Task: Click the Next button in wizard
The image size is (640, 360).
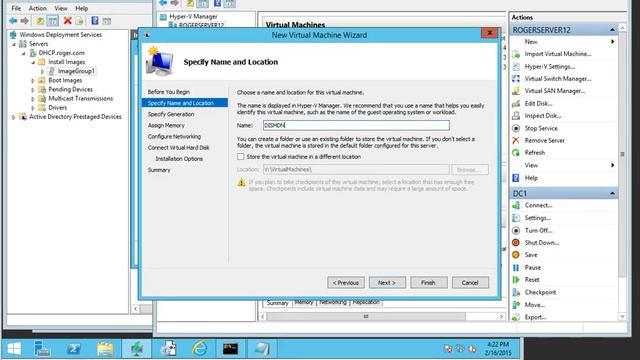Action: coord(387,282)
